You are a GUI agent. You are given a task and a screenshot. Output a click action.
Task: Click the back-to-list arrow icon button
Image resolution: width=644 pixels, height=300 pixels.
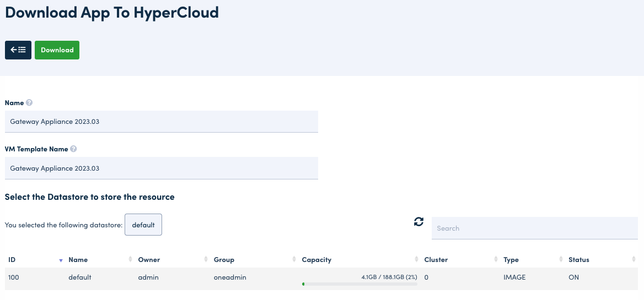pyautogui.click(x=18, y=50)
